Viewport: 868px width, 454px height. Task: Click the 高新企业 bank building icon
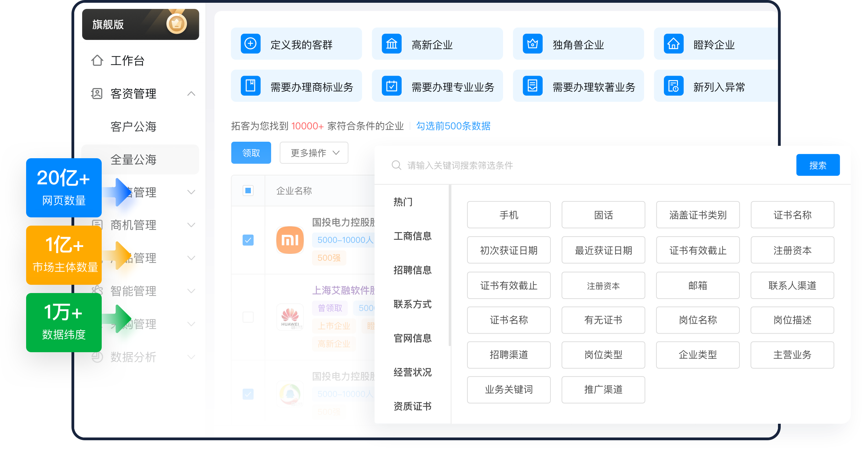point(391,44)
